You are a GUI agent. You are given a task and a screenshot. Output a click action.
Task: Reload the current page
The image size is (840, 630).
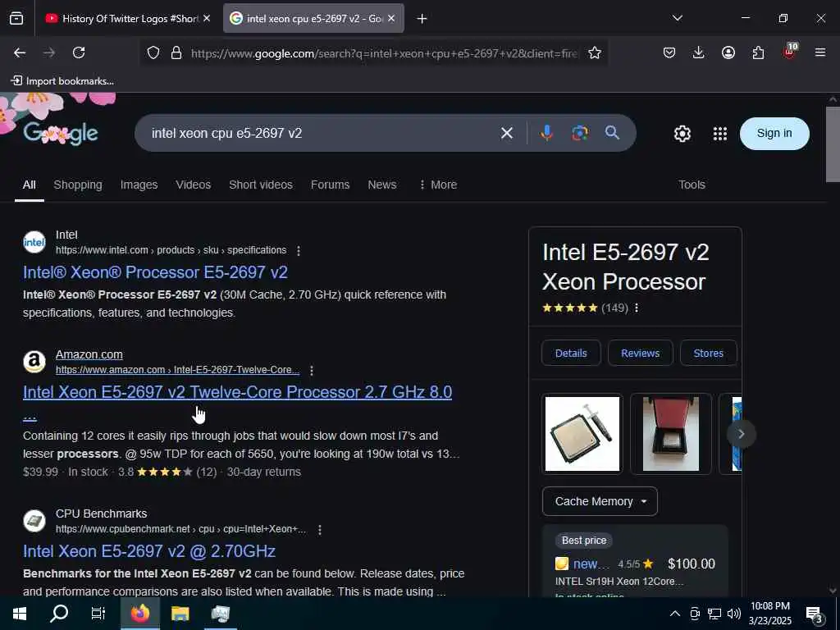click(79, 52)
